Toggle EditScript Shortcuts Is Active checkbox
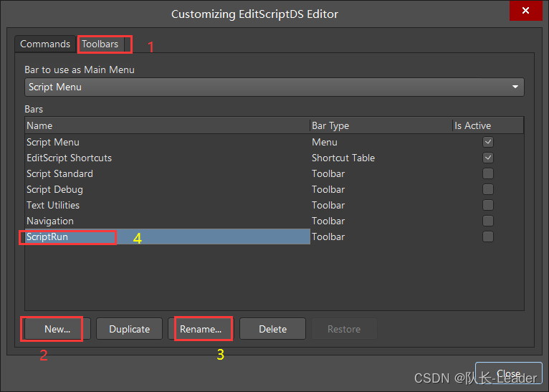Screen dimensions: 549x392 tap(488, 158)
